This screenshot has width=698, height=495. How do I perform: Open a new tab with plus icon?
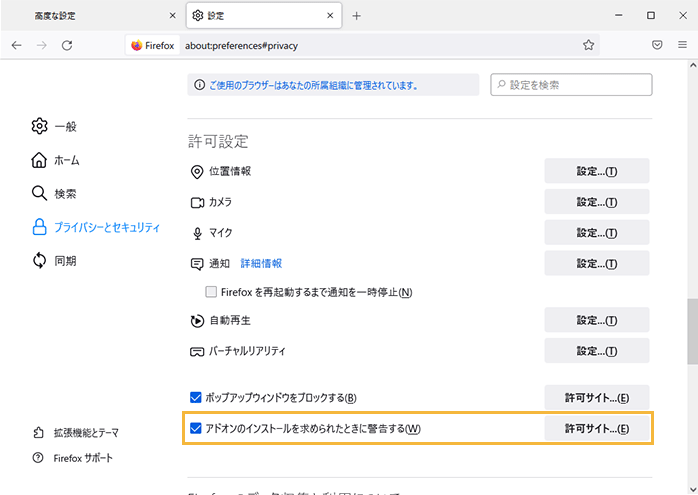click(x=357, y=16)
